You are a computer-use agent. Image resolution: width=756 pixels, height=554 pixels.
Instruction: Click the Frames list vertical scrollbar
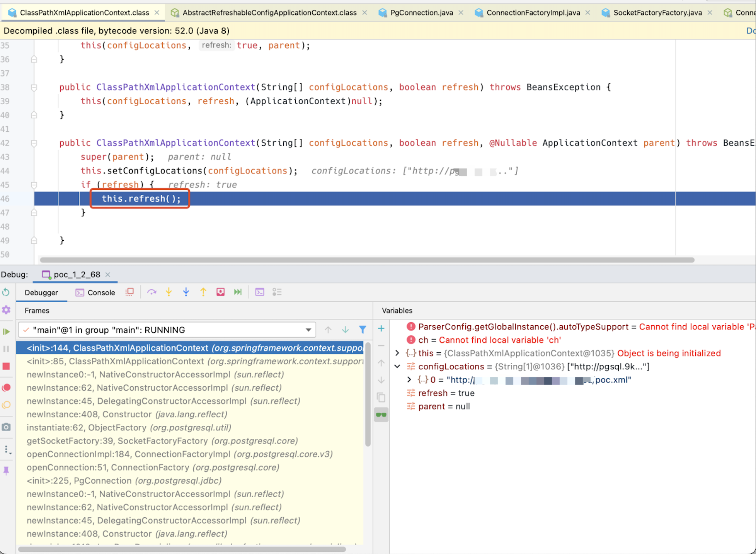(x=368, y=394)
